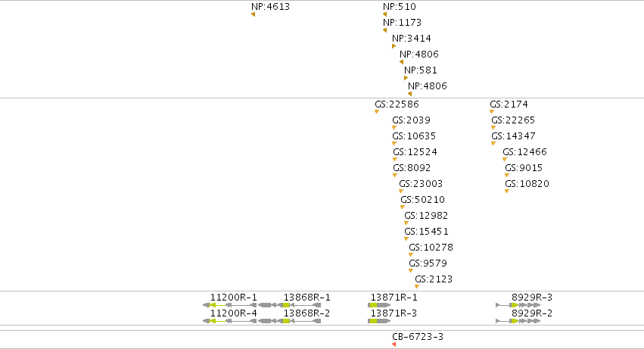644x349 pixels.
Task: Select the 8929R-3 transcript label
Action: [532, 298]
